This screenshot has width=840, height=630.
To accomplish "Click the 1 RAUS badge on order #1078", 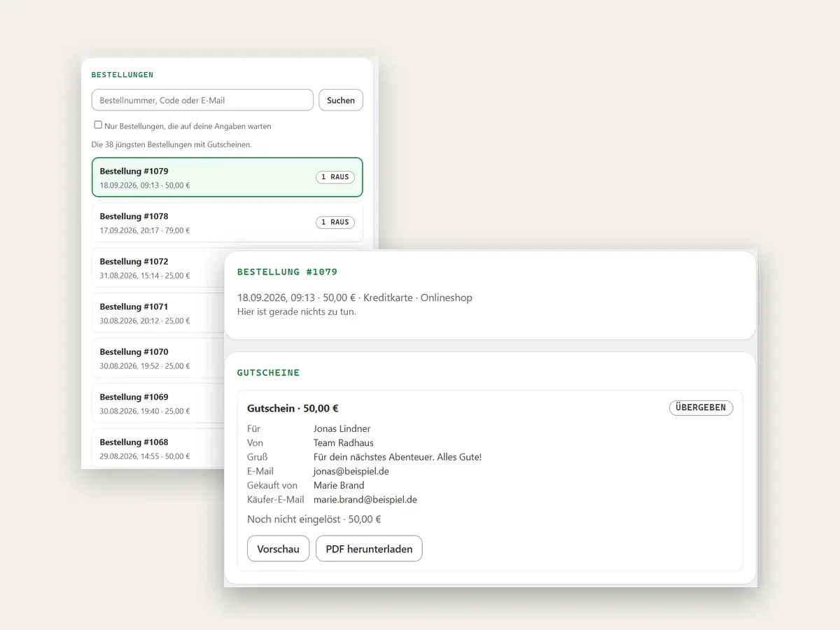I will click(335, 222).
